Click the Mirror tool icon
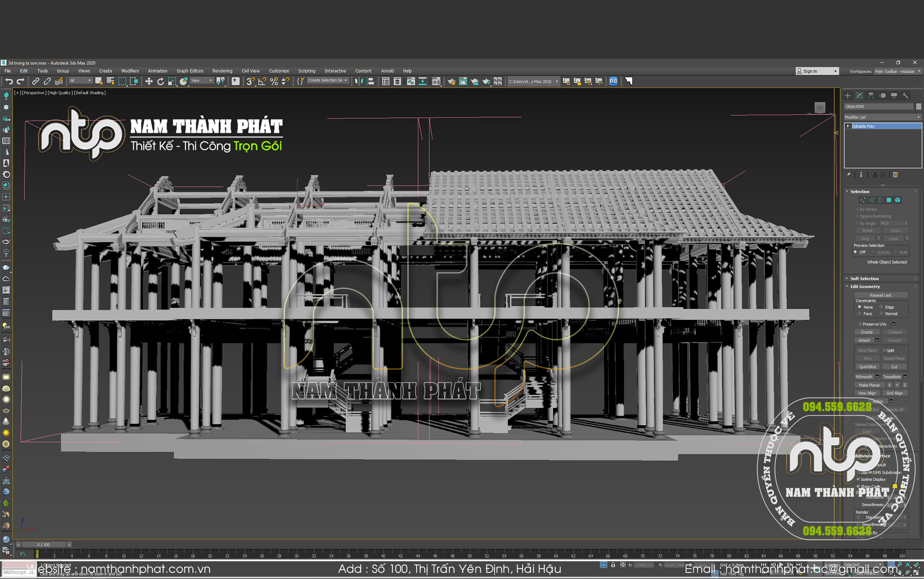The image size is (924, 579). (x=359, y=81)
